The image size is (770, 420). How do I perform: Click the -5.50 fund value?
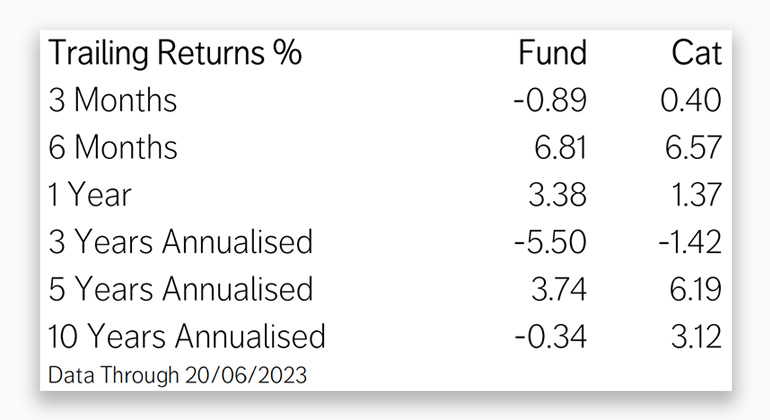(550, 241)
